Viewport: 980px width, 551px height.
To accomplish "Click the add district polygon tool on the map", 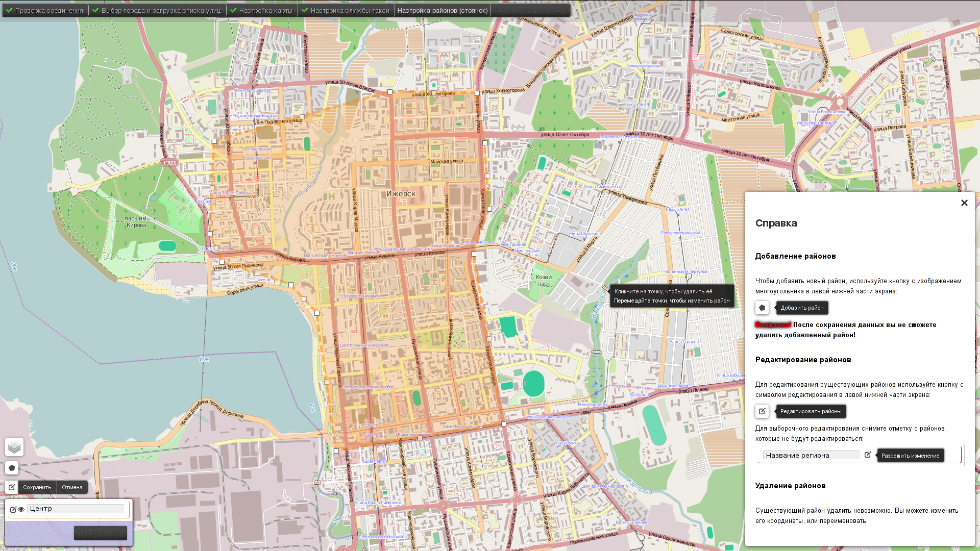I will pyautogui.click(x=12, y=468).
